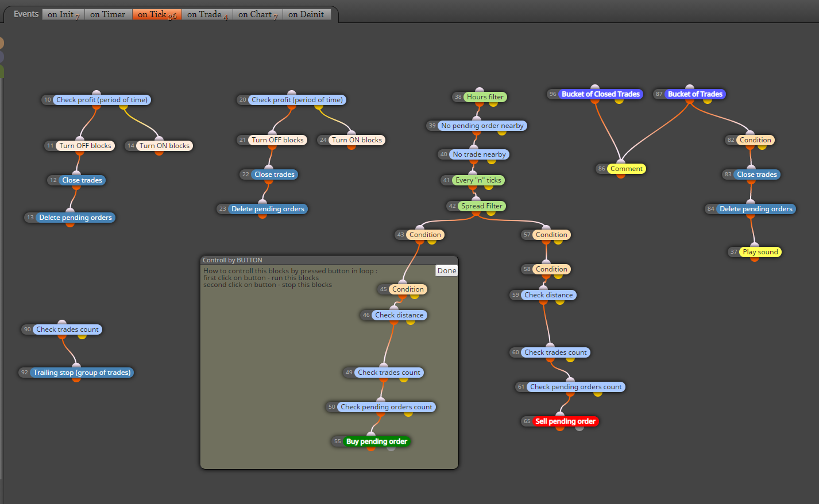Click the Bucket of Closed Trades block
The width and height of the screenshot is (819, 504).
[x=600, y=94]
